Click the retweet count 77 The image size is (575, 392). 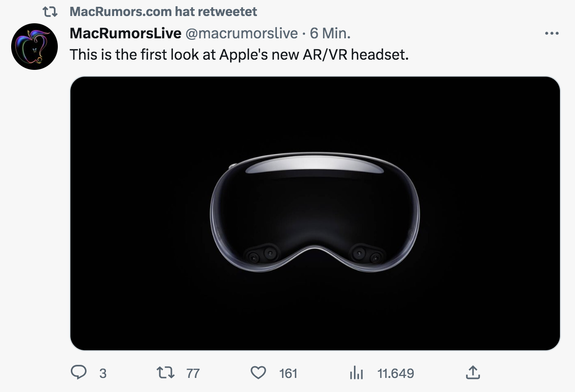[x=193, y=373]
